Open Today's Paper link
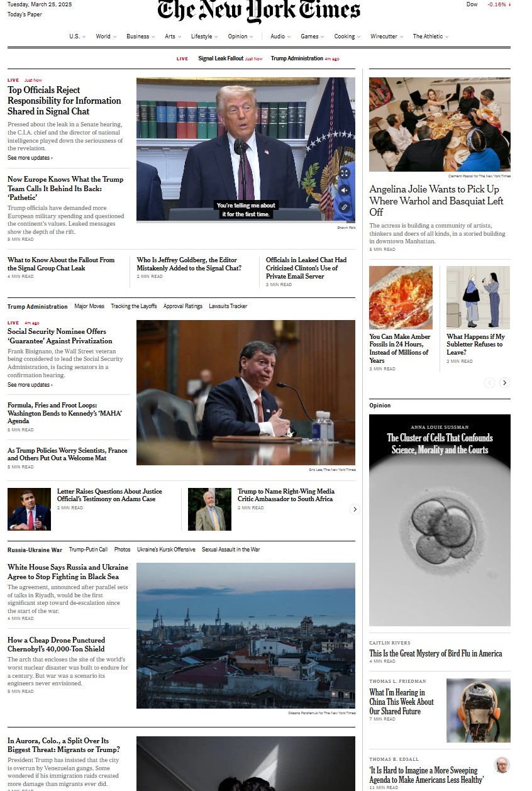 coord(25,14)
